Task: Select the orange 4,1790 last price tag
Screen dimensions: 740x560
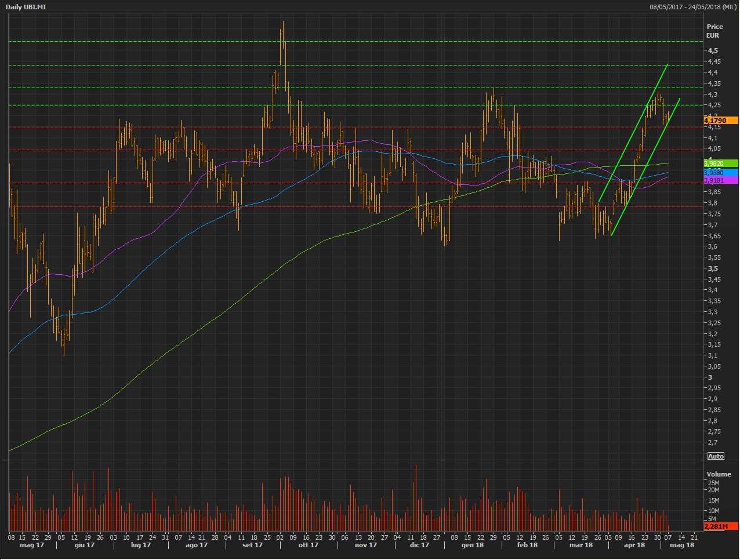Action: [x=720, y=121]
